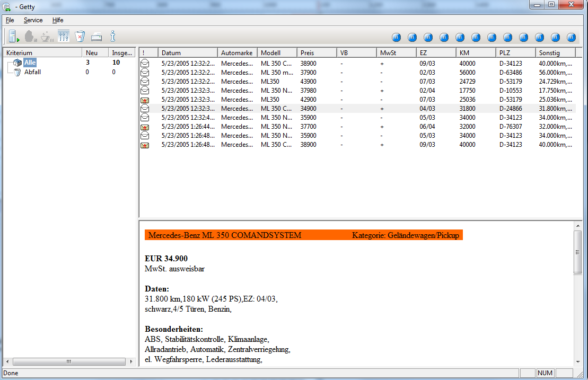588x380 pixels.
Task: Select the Abfall entry in the tree
Action: pos(33,72)
